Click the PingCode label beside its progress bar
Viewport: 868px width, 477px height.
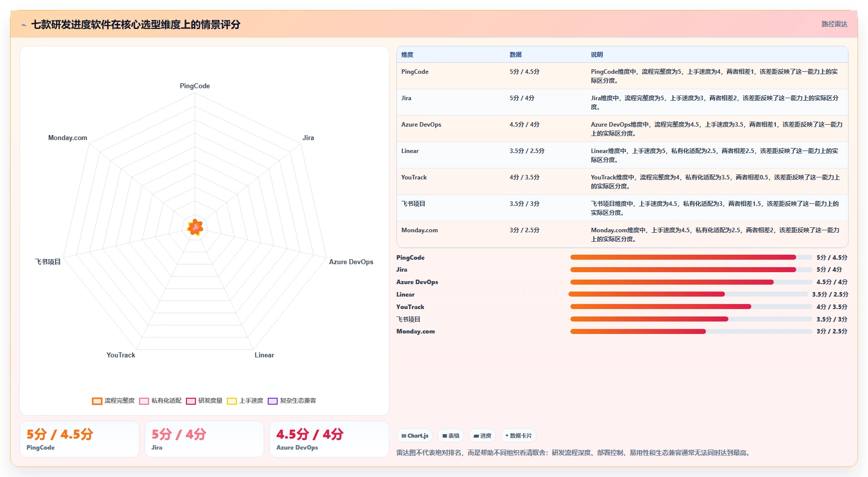[x=410, y=258]
